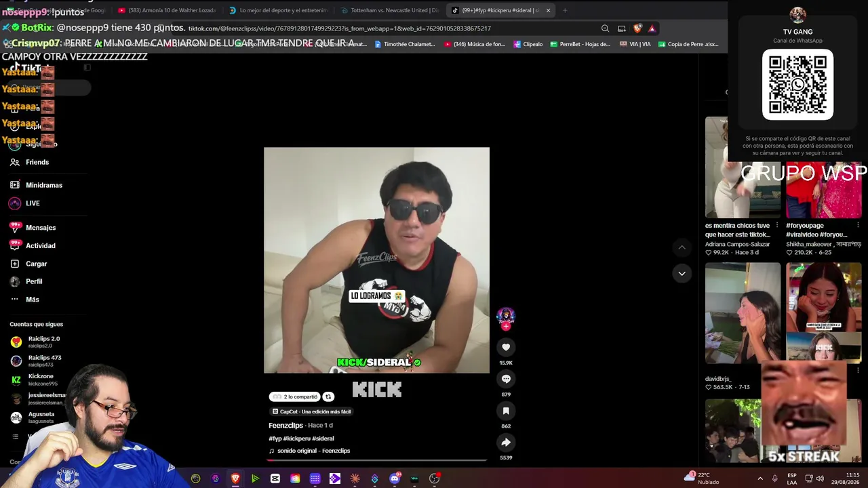Click the #sideral hashtag
The width and height of the screenshot is (868, 488).
coord(323,439)
